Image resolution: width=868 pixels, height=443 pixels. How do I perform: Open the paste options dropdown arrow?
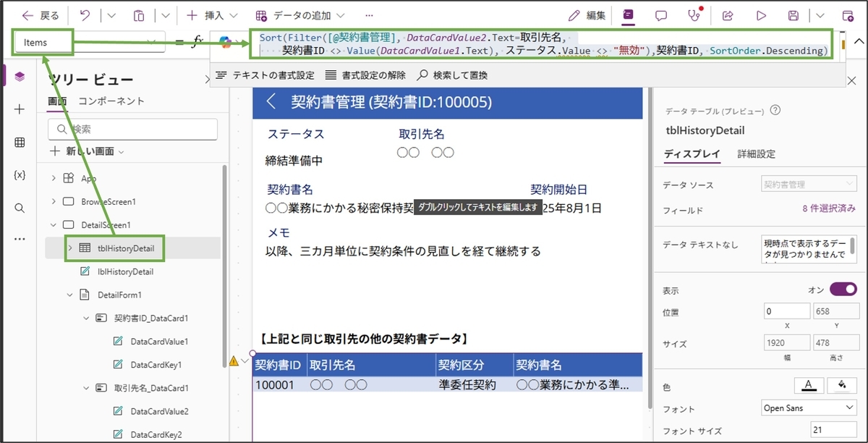tap(165, 14)
